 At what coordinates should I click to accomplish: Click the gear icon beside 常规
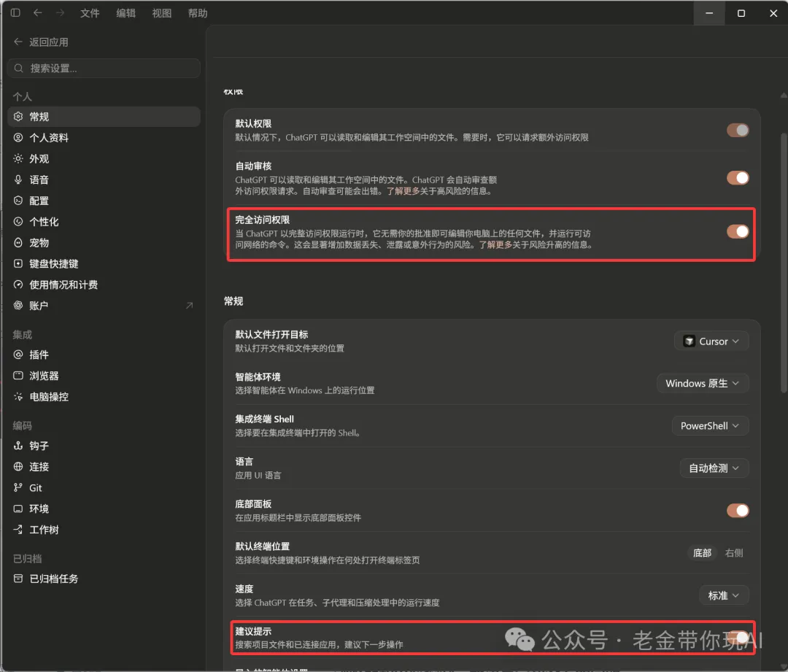point(18,116)
